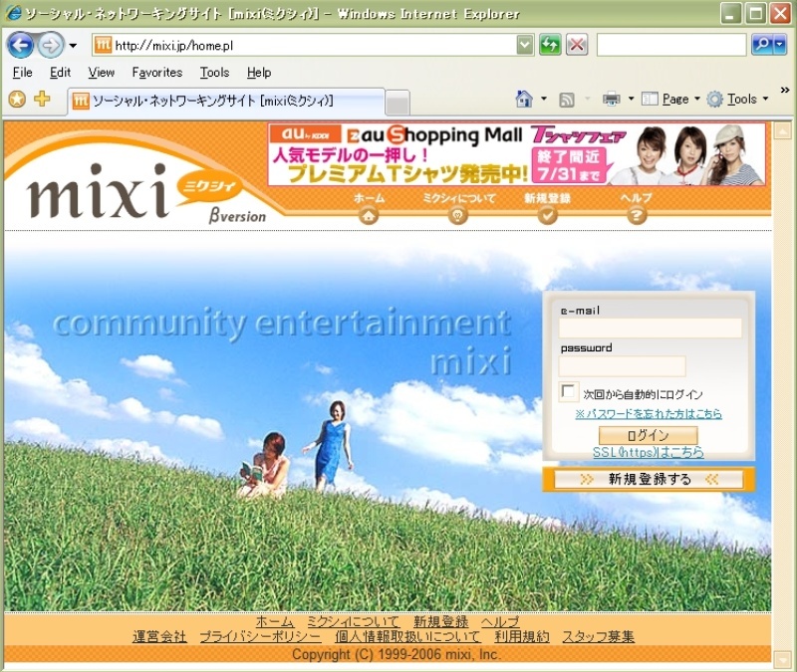The height and width of the screenshot is (672, 797).
Task: Click the 新規登録 checkmark nav icon
Action: click(547, 215)
